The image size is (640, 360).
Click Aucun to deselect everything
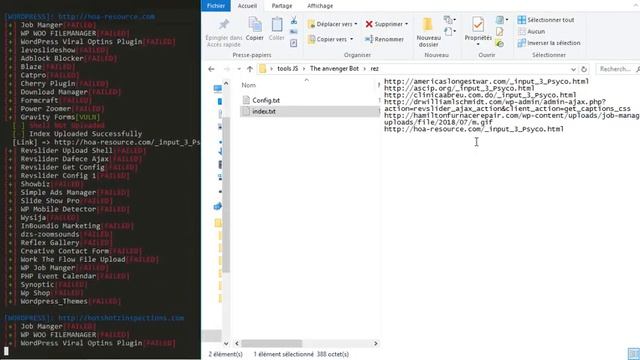(531, 31)
